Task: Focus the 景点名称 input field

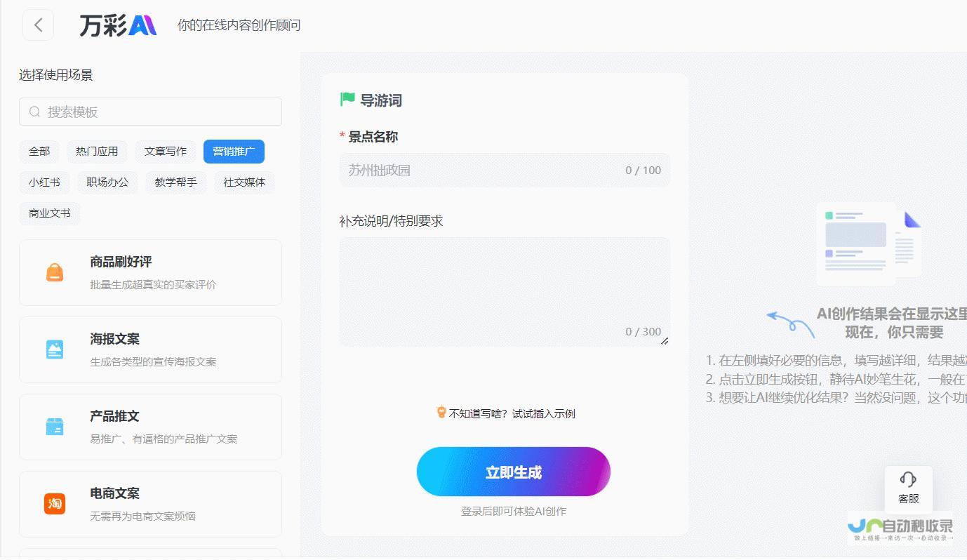Action: point(505,170)
